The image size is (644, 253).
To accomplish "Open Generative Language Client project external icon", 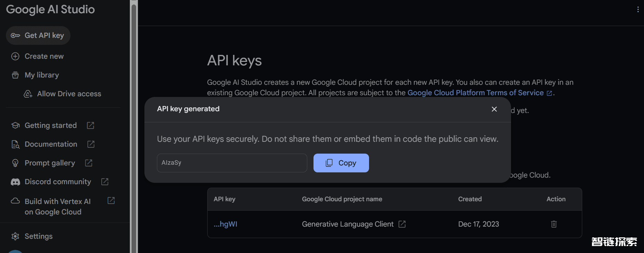I will 402,224.
